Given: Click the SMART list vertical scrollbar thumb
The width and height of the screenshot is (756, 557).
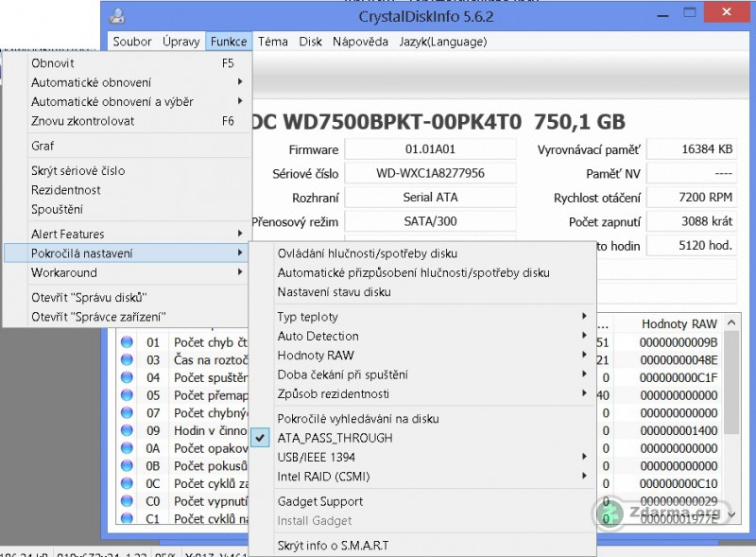Looking at the screenshot, I should tap(731, 382).
